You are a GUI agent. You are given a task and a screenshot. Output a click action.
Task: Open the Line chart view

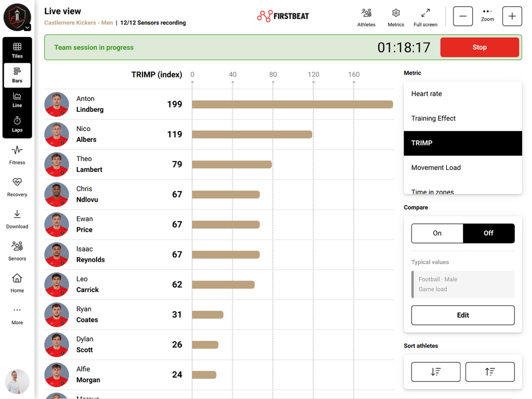[x=17, y=100]
